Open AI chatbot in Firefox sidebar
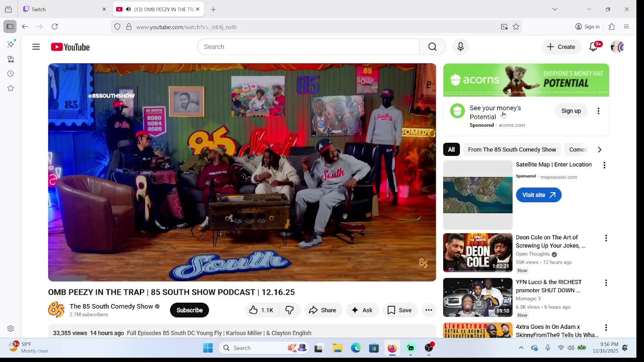Screen dimensions: 644x362 click(x=11, y=44)
